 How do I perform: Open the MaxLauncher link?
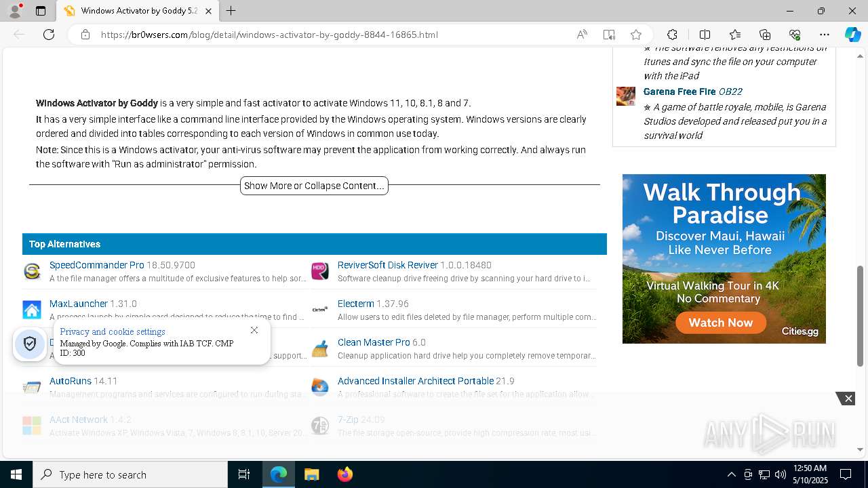coord(79,304)
